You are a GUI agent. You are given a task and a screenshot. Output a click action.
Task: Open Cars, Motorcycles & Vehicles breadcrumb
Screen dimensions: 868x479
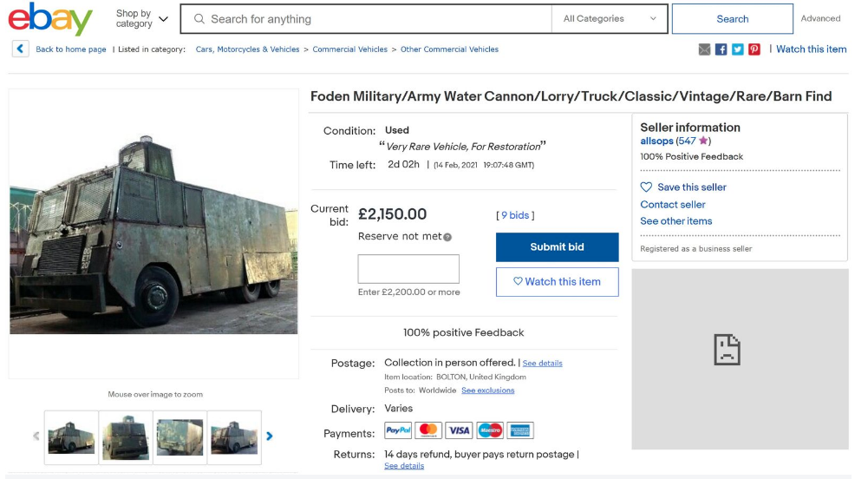[x=247, y=49]
